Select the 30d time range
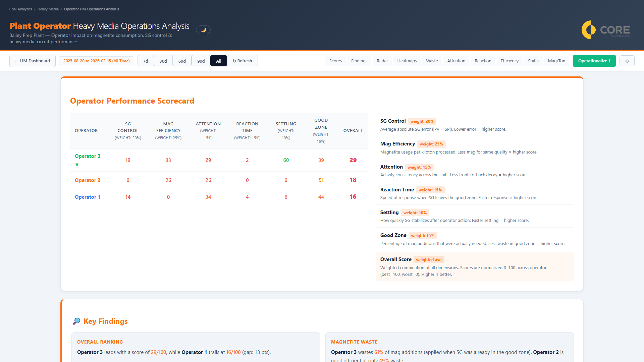644x362 pixels. [163, 61]
